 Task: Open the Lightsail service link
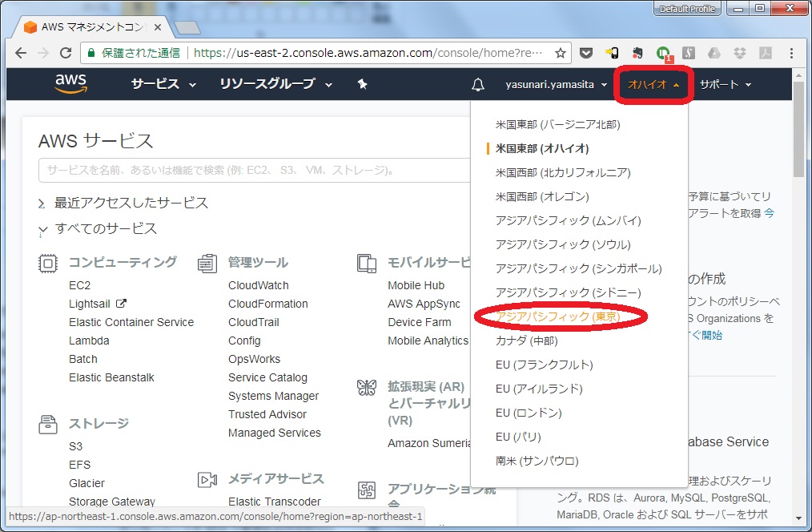coord(90,304)
